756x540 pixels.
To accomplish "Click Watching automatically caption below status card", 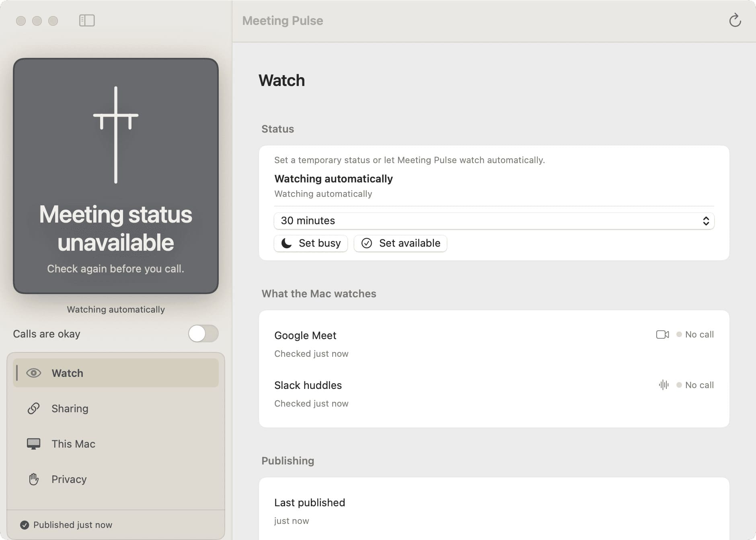I will tap(116, 309).
